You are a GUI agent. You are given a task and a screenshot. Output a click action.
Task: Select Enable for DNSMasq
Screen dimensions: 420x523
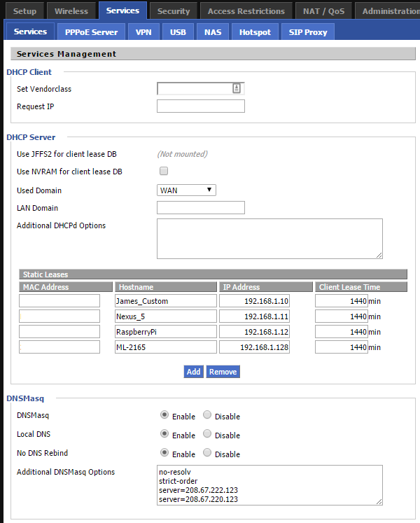point(164,415)
